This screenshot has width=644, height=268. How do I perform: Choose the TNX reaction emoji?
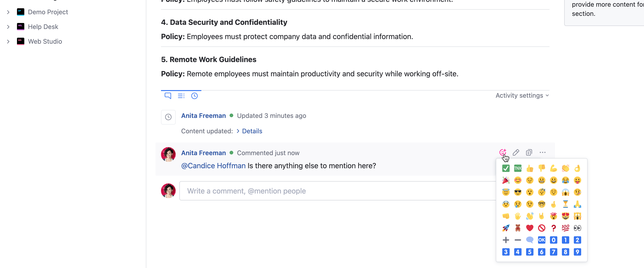click(517, 168)
